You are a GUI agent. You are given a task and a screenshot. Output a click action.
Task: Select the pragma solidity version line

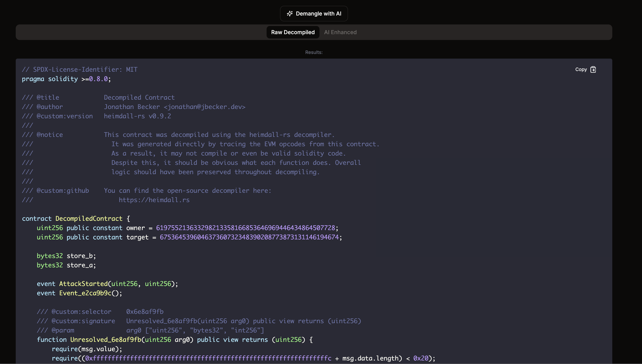pos(66,79)
